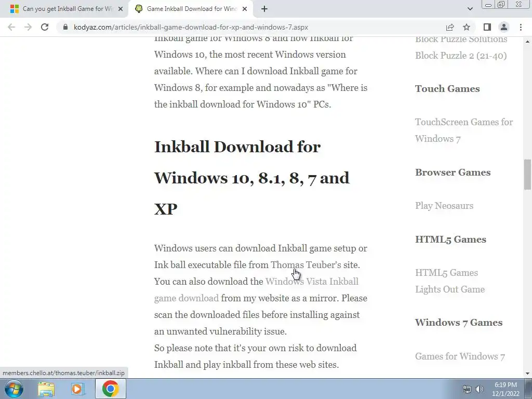Open the Windows Start button

(14, 389)
